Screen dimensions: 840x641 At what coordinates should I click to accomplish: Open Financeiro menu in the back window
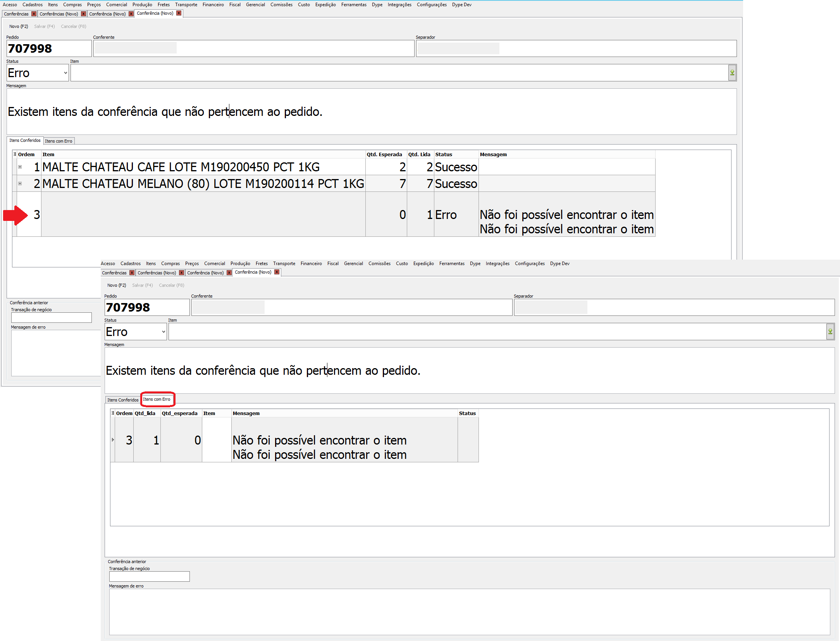(213, 5)
